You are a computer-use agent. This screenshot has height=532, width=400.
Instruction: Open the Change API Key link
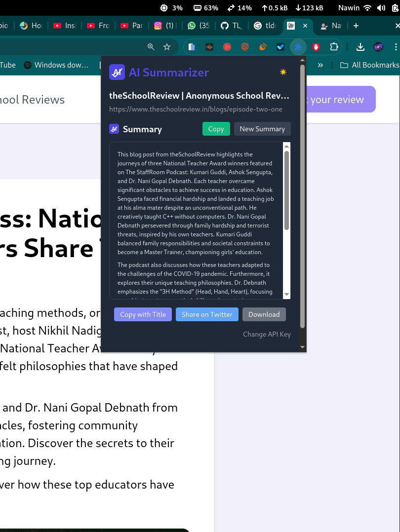tap(267, 334)
